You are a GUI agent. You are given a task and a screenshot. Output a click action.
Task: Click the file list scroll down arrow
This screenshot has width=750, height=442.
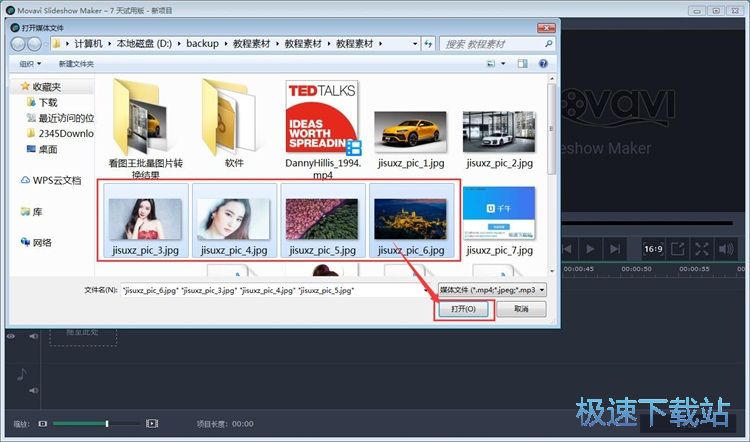[x=551, y=271]
